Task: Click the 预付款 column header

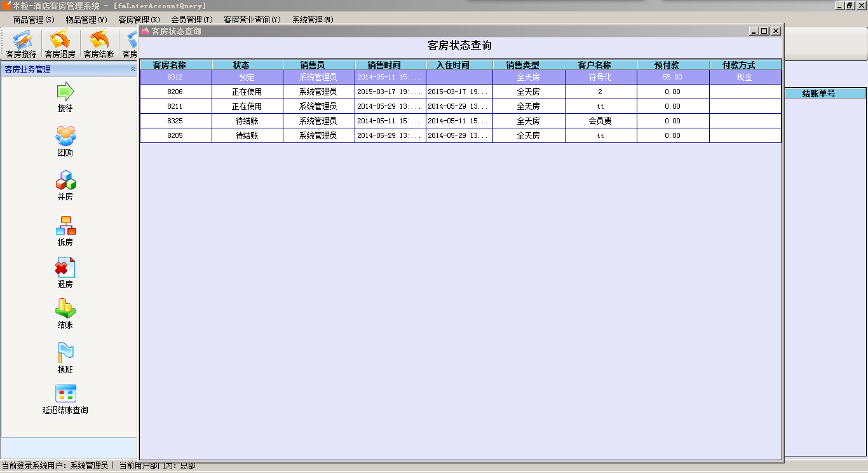Action: [x=667, y=65]
